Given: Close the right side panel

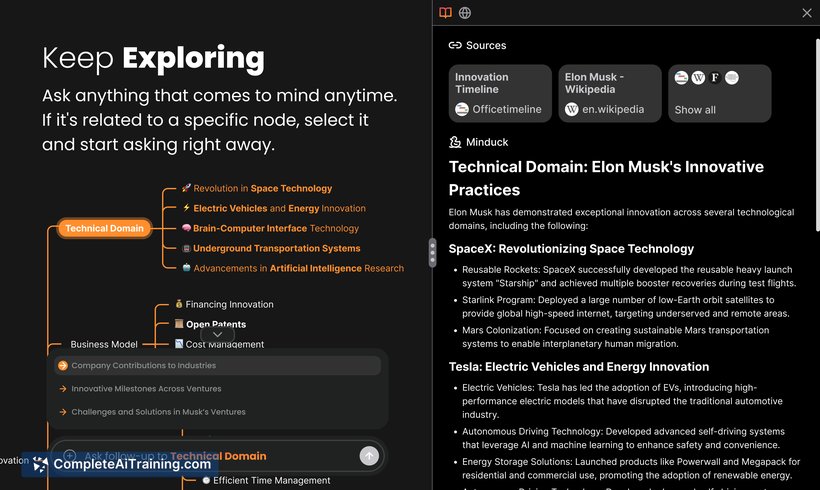Looking at the screenshot, I should click(x=806, y=13).
